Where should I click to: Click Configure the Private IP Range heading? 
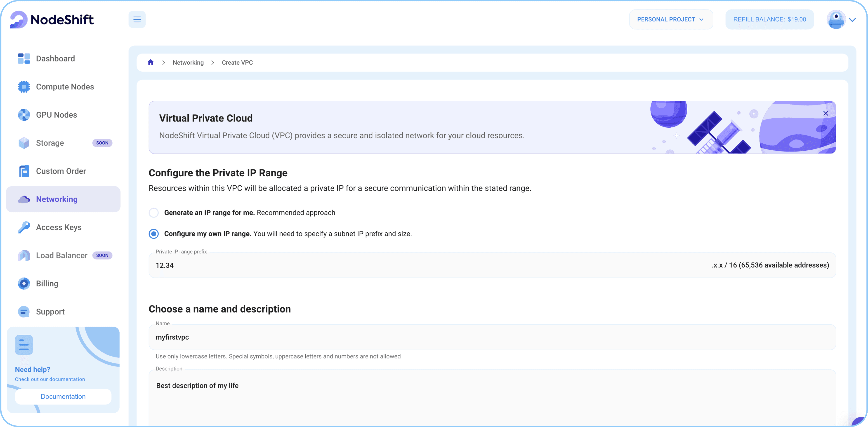click(218, 173)
